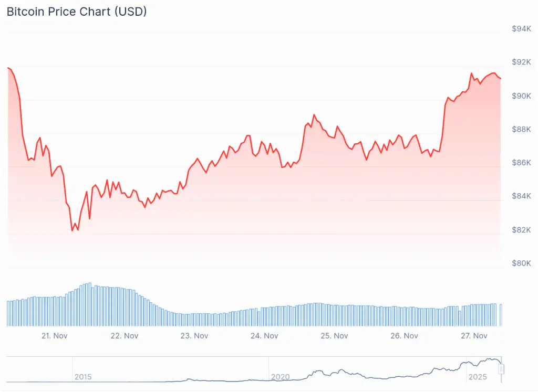
Task: Select the 22. Nov date label
Action: click(x=125, y=336)
